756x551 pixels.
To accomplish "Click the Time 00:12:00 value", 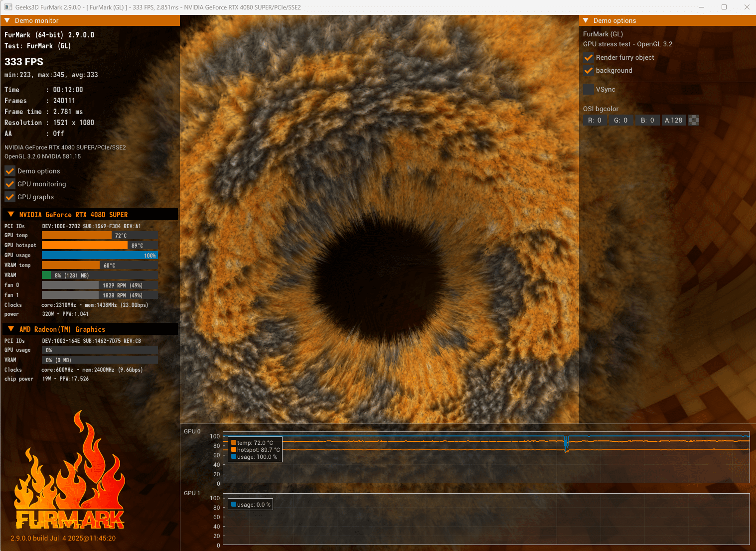I will click(x=68, y=90).
